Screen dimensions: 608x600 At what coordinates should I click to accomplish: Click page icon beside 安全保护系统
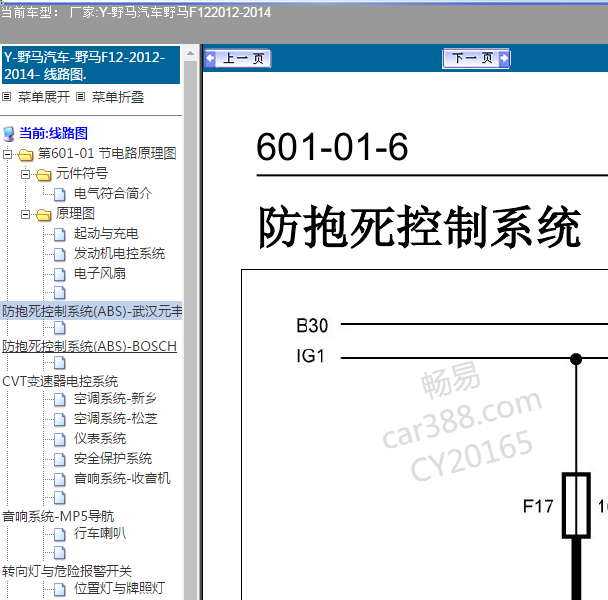[x=59, y=460]
